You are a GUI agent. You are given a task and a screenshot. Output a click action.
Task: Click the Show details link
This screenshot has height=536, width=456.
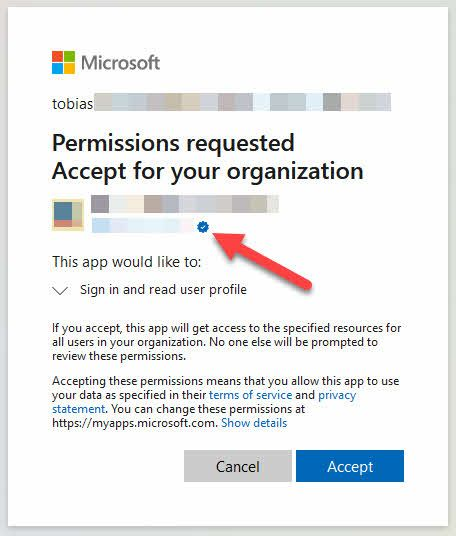pos(254,423)
